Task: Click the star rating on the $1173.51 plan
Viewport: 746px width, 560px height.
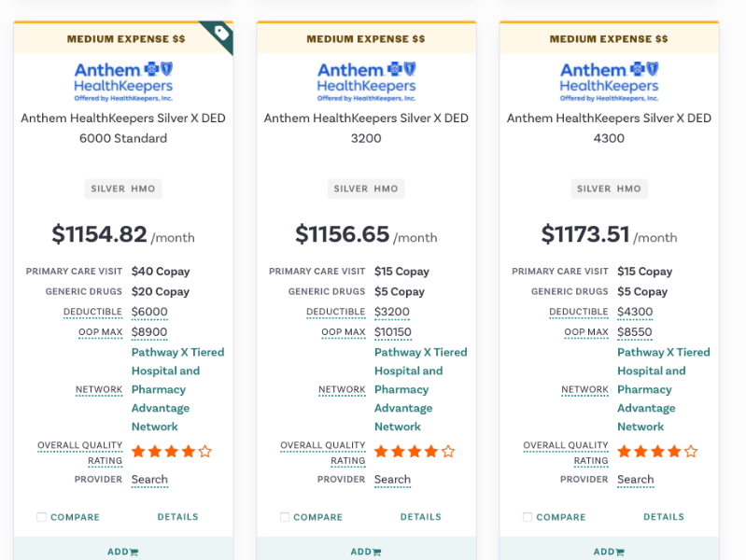Action: point(656,452)
